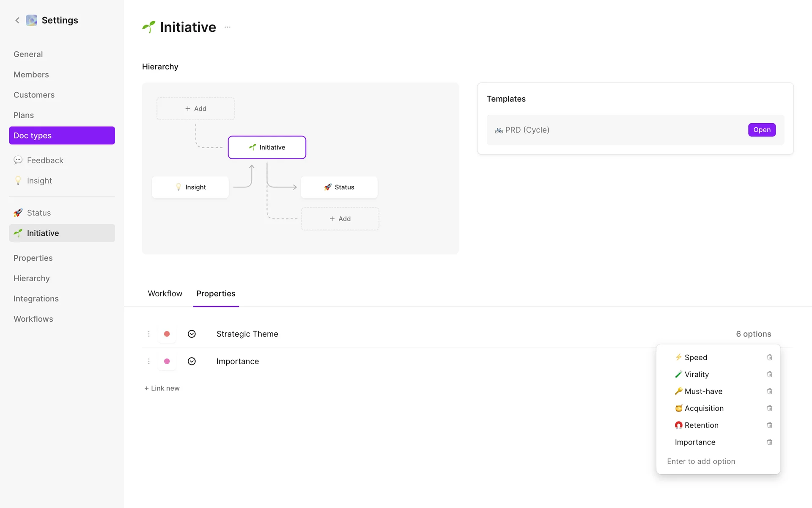
Task: Open the three-dot menu beside Initiative title
Action: point(228,27)
